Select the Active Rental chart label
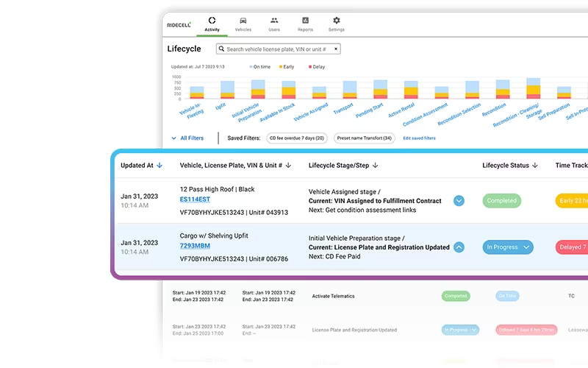Viewport: 588px width, 368px height. (401, 110)
